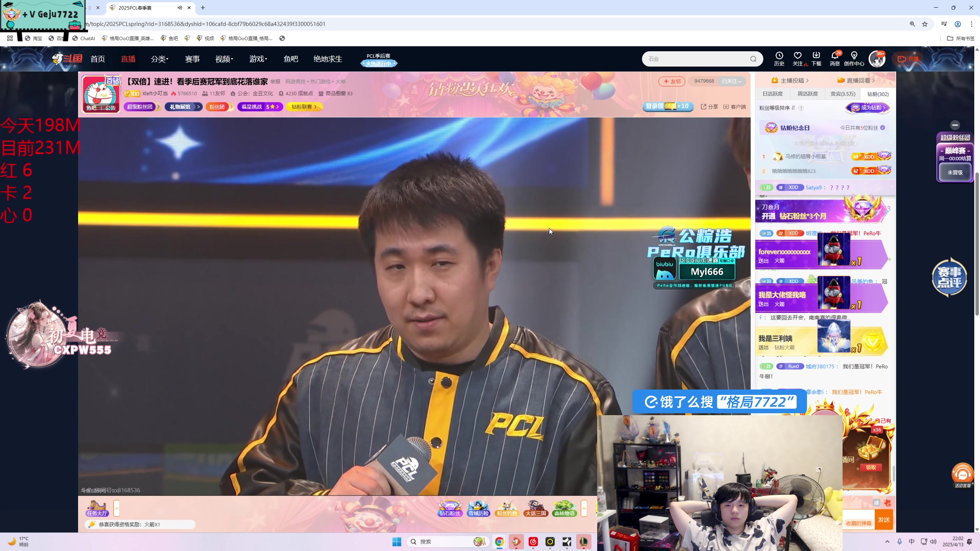
Task: Open 福星挑战 badge
Action: (x=260, y=107)
